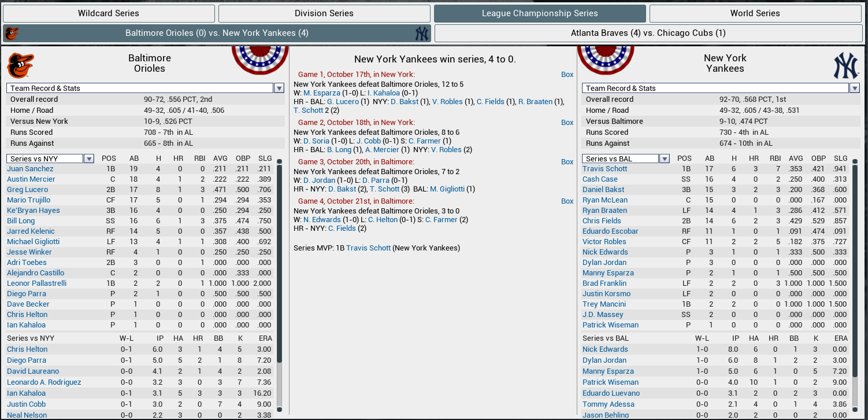This screenshot has width=868, height=420.
Task: Open Jarred Kelenic's player page
Action: click(31, 231)
